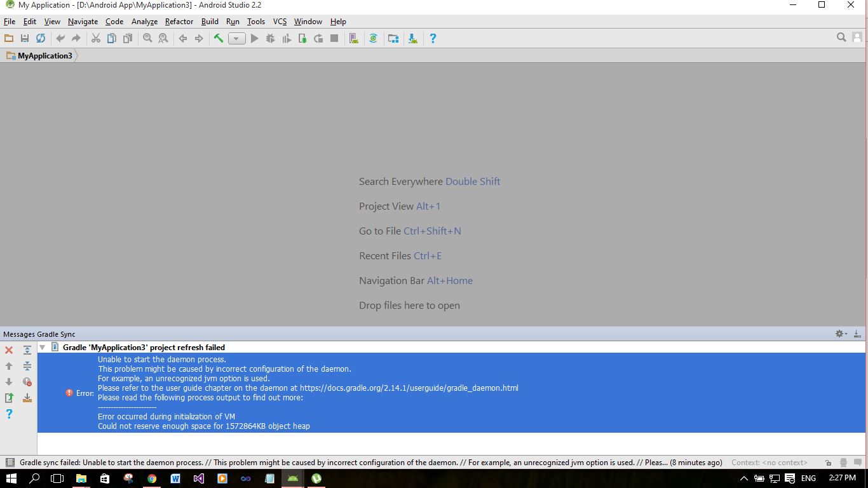Click the Stop square icon
Screen dimensions: 868x488
click(x=334, y=39)
